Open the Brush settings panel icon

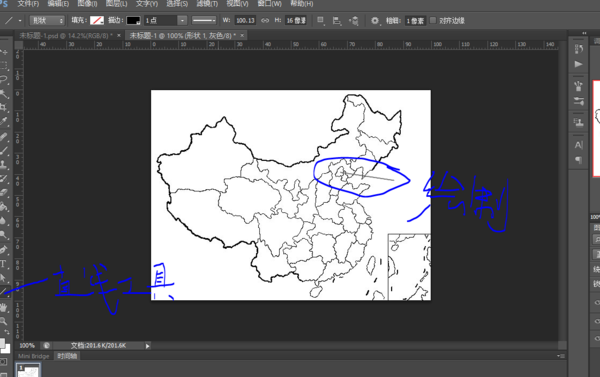tap(579, 101)
